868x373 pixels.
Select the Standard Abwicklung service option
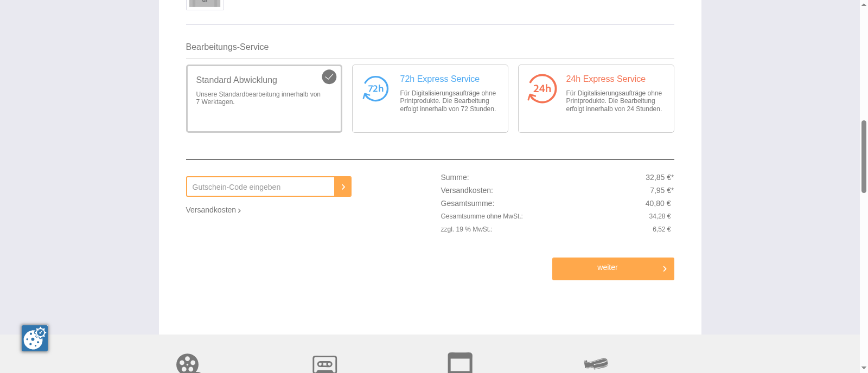[264, 99]
